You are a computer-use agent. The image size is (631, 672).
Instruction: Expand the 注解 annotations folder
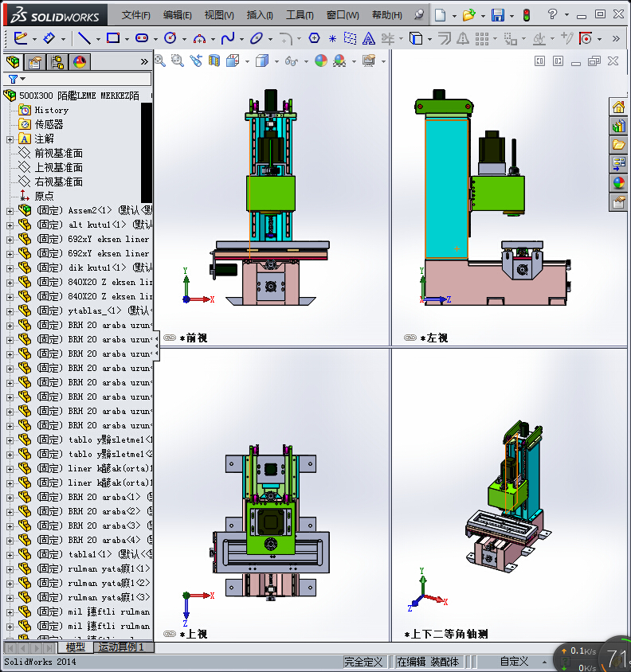coord(10,139)
